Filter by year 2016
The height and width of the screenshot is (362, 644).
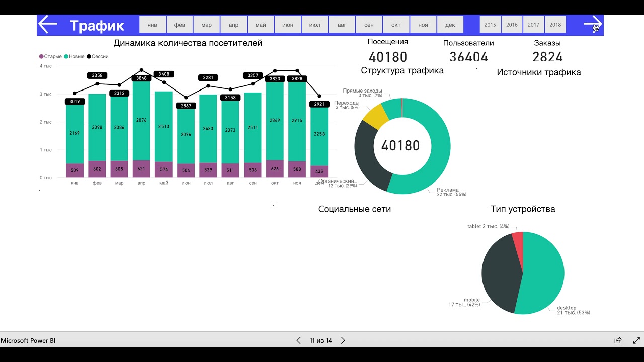point(512,25)
